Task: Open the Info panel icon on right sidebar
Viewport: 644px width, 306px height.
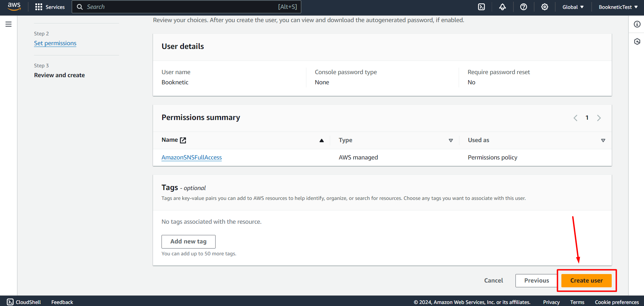Action: tap(637, 24)
